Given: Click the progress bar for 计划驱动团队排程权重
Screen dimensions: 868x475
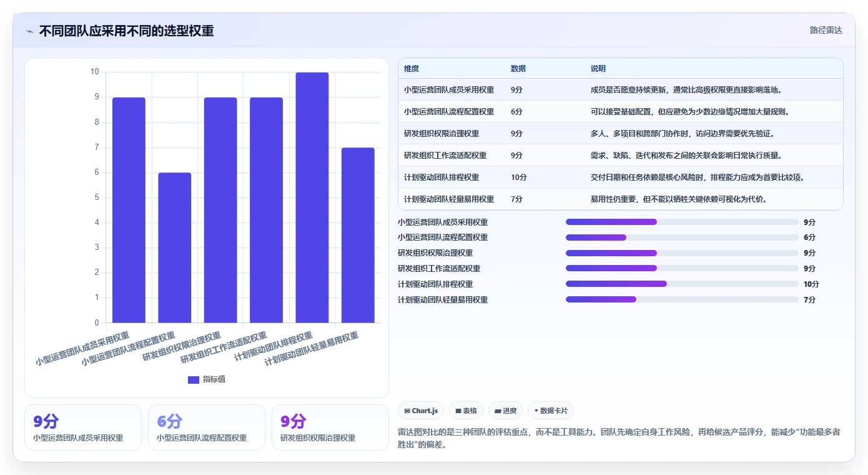Looking at the screenshot, I should 682,284.
